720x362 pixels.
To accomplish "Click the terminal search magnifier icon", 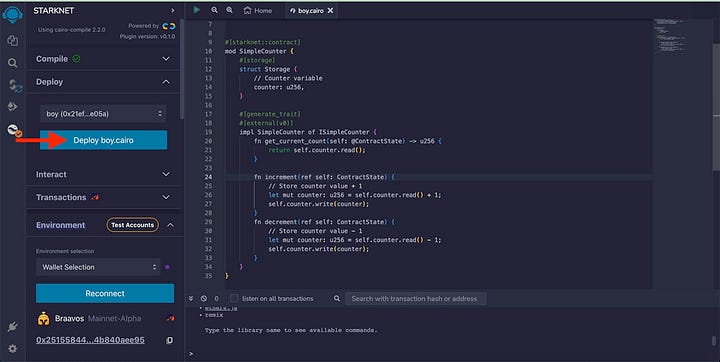I will [x=337, y=299].
